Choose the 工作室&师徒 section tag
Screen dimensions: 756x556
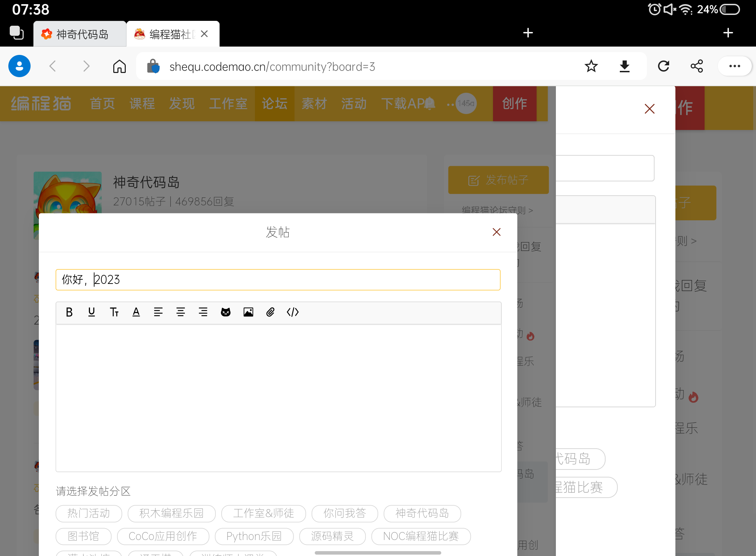[x=264, y=514]
